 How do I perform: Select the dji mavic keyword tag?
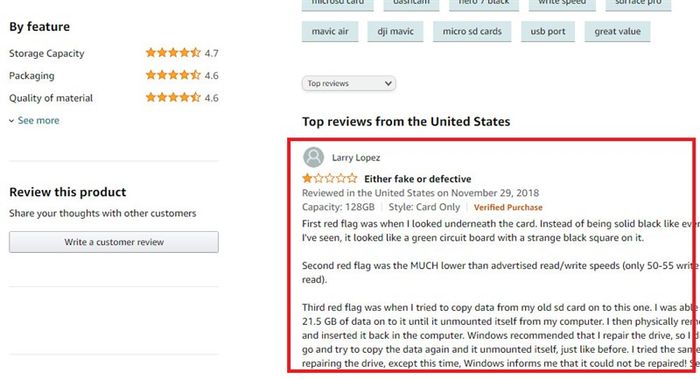click(x=396, y=32)
